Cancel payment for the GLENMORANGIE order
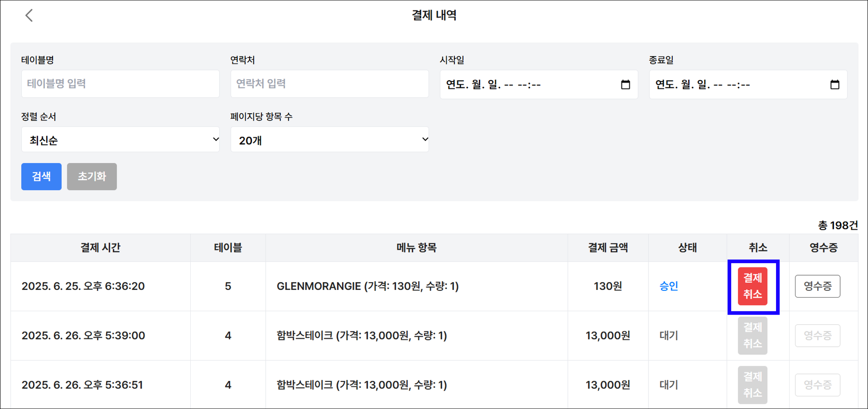The image size is (868, 409). (753, 286)
